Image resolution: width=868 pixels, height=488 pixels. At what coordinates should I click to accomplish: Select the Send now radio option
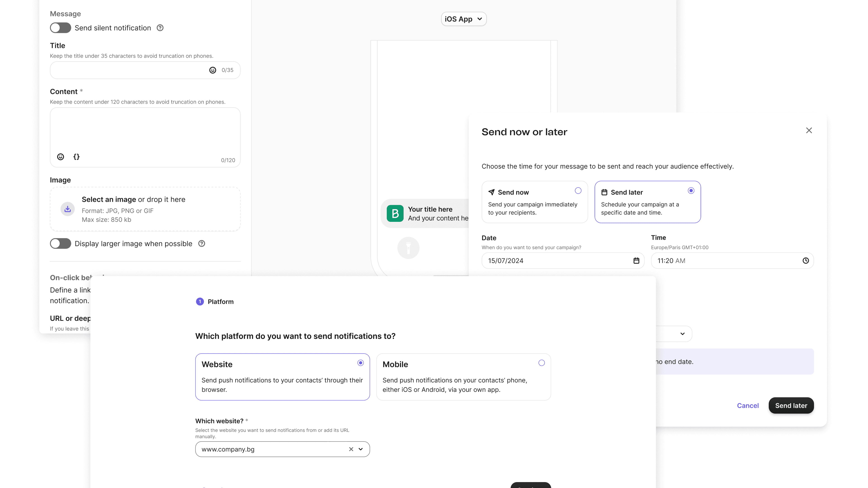[x=578, y=191]
